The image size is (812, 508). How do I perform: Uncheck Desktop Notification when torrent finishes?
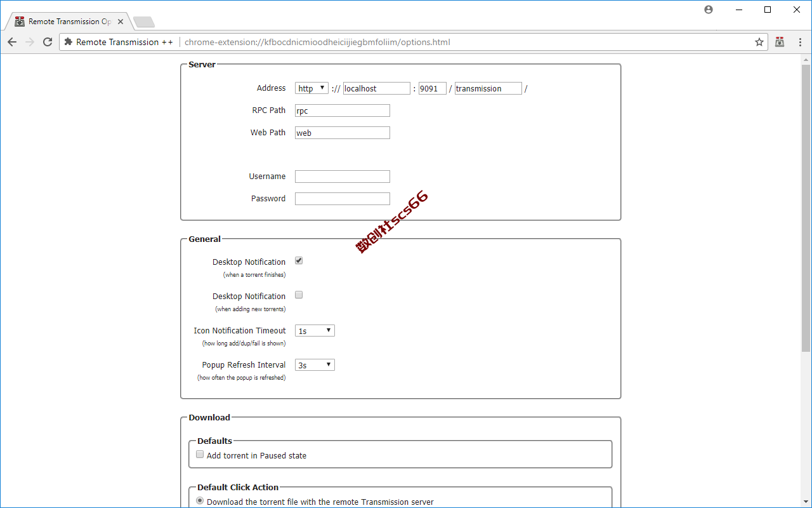point(299,261)
